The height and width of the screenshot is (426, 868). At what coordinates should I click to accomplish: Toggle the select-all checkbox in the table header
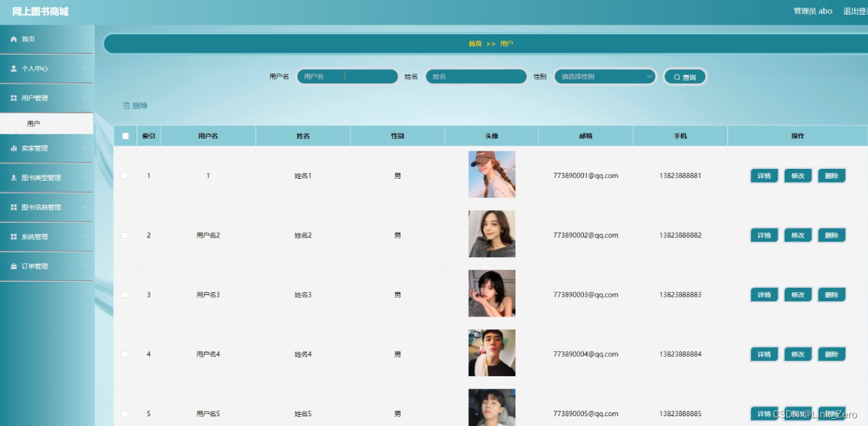[125, 135]
